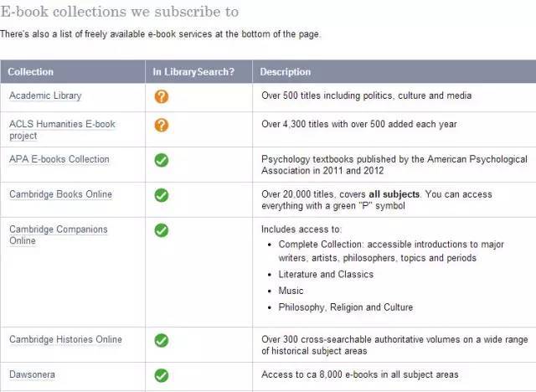536x392 pixels.
Task: Open Cambridge Histories Online link
Action: pos(65,339)
